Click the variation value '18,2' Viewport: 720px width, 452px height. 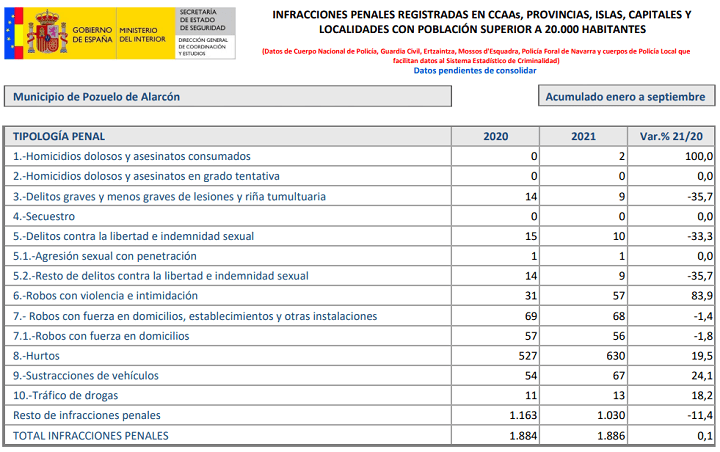pyautogui.click(x=702, y=395)
